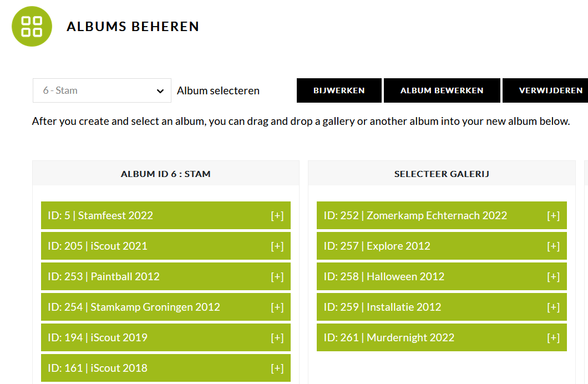Expand the Installatie 2012 gallery

pos(553,307)
